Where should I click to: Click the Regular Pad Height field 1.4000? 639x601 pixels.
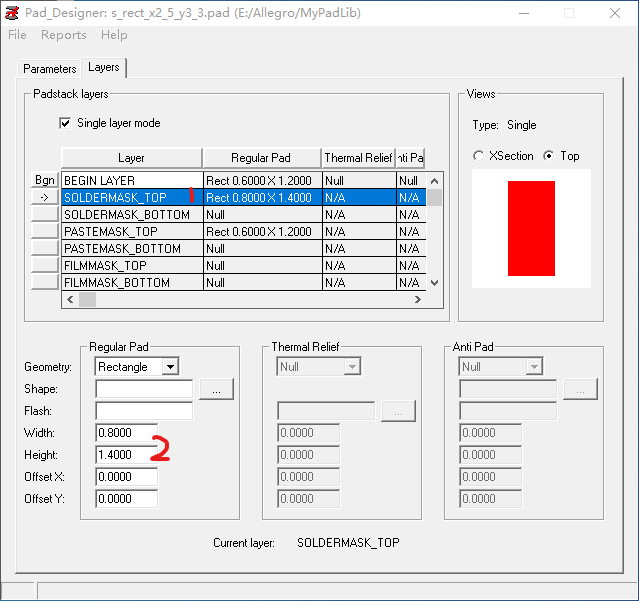click(126, 455)
